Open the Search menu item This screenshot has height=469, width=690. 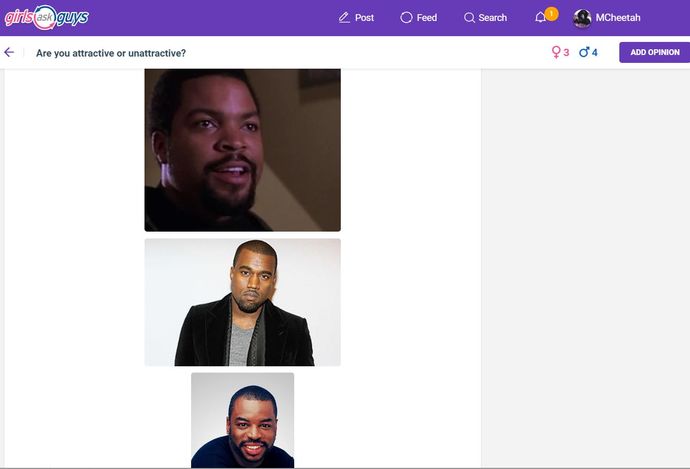click(x=492, y=18)
